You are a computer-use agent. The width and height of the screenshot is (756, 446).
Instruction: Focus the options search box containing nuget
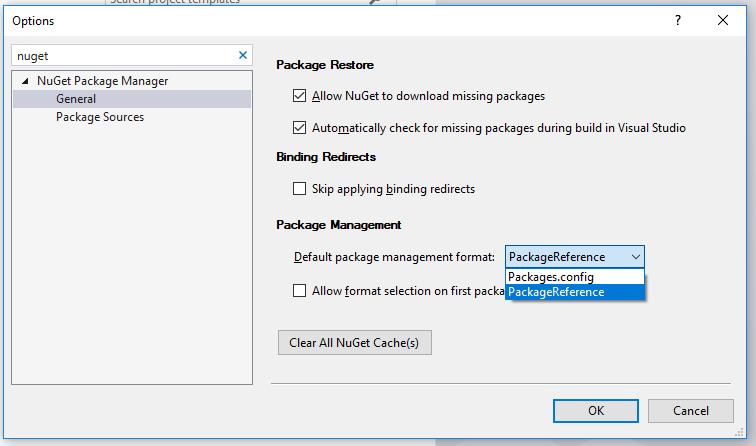click(x=120, y=56)
